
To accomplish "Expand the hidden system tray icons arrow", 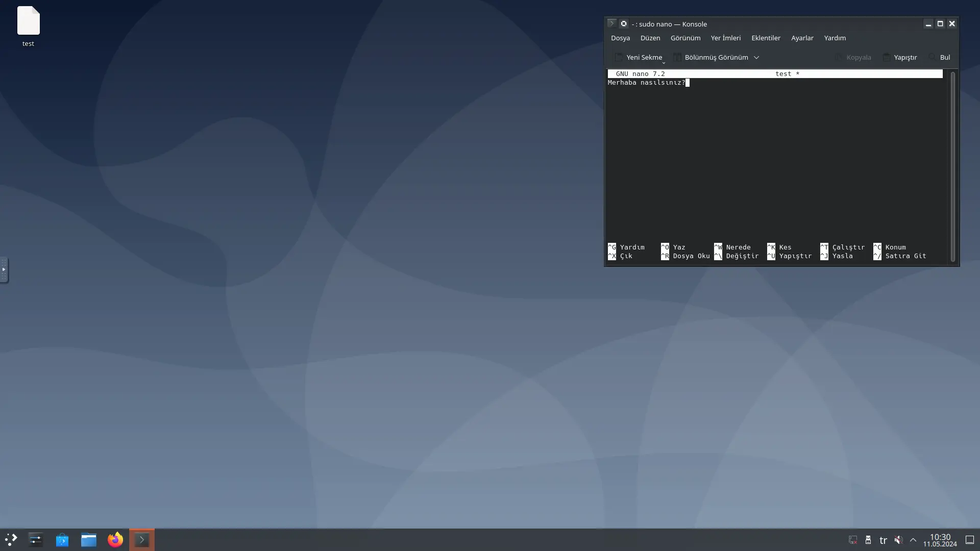I will click(x=913, y=540).
